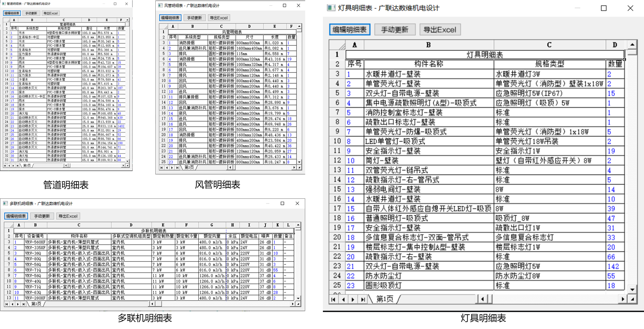Select the 第1页 sheet tab in 灯具明细表
The height and width of the screenshot is (329, 644).
[385, 299]
